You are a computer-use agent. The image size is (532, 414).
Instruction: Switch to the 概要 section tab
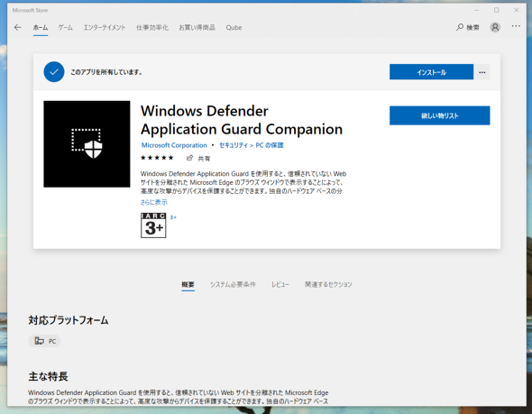coord(188,284)
